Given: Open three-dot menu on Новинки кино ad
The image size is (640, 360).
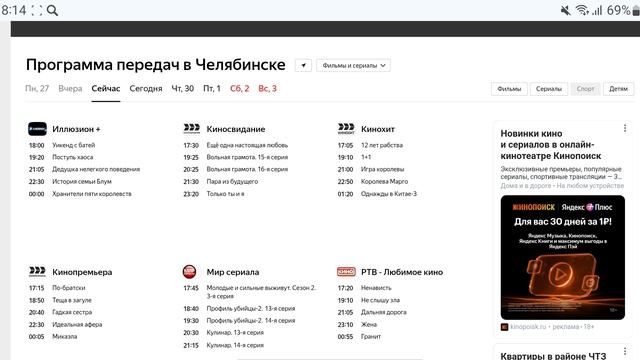Looking at the screenshot, I should [625, 128].
